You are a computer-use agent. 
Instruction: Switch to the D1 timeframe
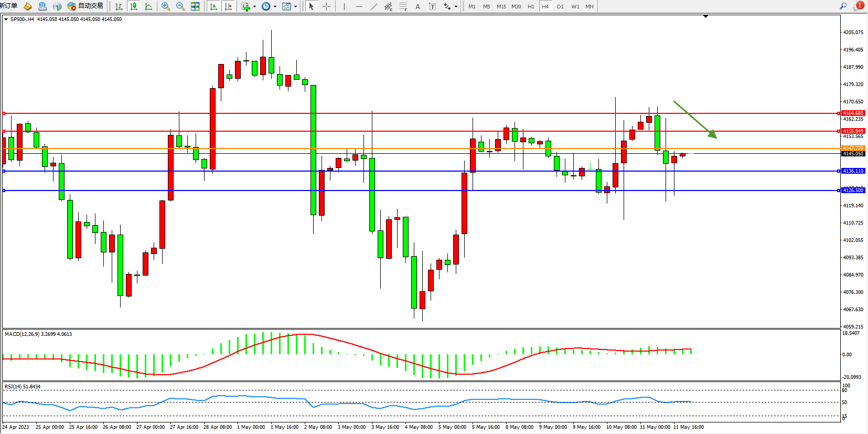tap(560, 6)
